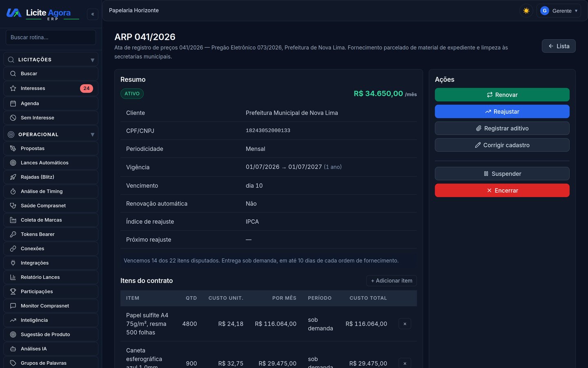Image resolution: width=588 pixels, height=368 pixels.
Task: Click the Inteligência trend icon
Action: click(x=13, y=320)
